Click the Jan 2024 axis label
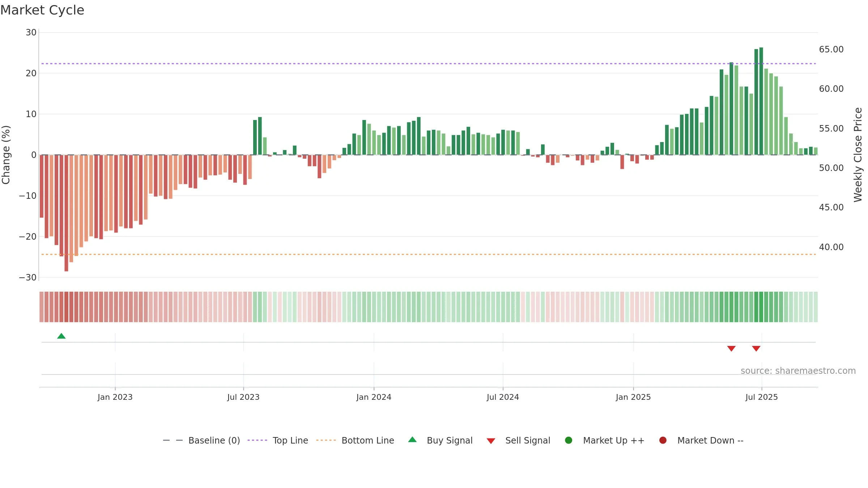This screenshot has width=868, height=488. [374, 397]
